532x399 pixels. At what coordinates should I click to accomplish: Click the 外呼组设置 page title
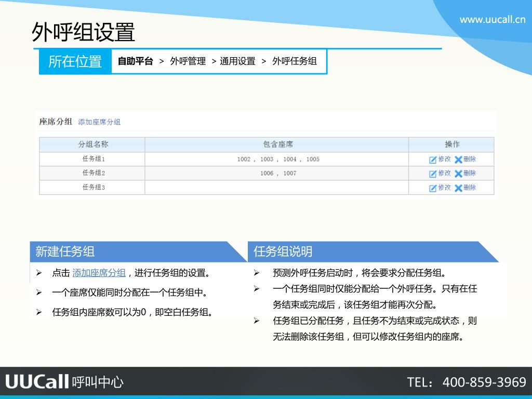84,32
